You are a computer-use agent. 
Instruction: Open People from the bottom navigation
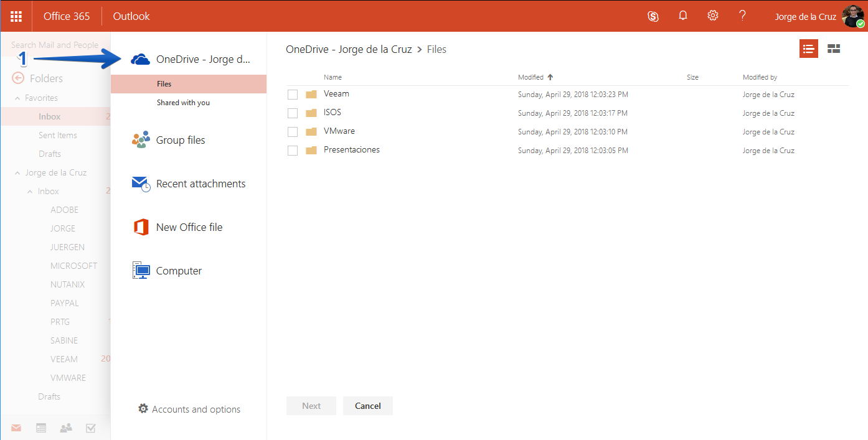[x=66, y=428]
